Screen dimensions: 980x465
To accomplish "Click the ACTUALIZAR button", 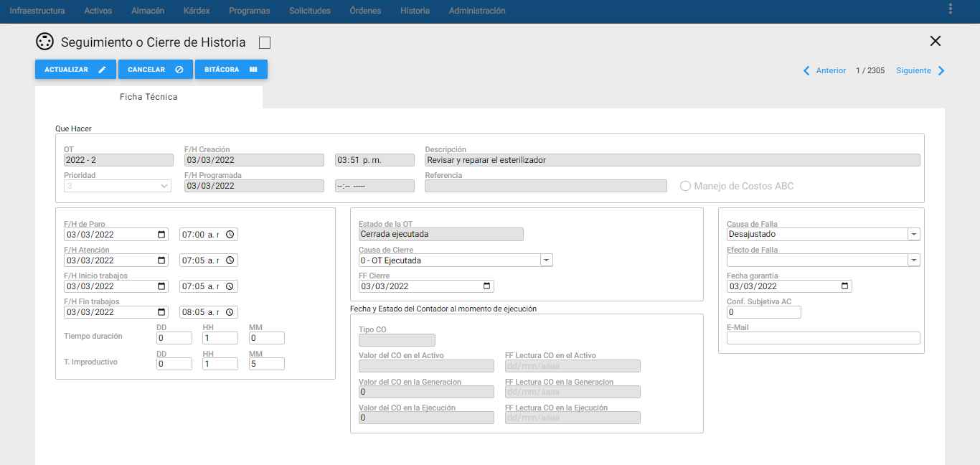I will 75,70.
